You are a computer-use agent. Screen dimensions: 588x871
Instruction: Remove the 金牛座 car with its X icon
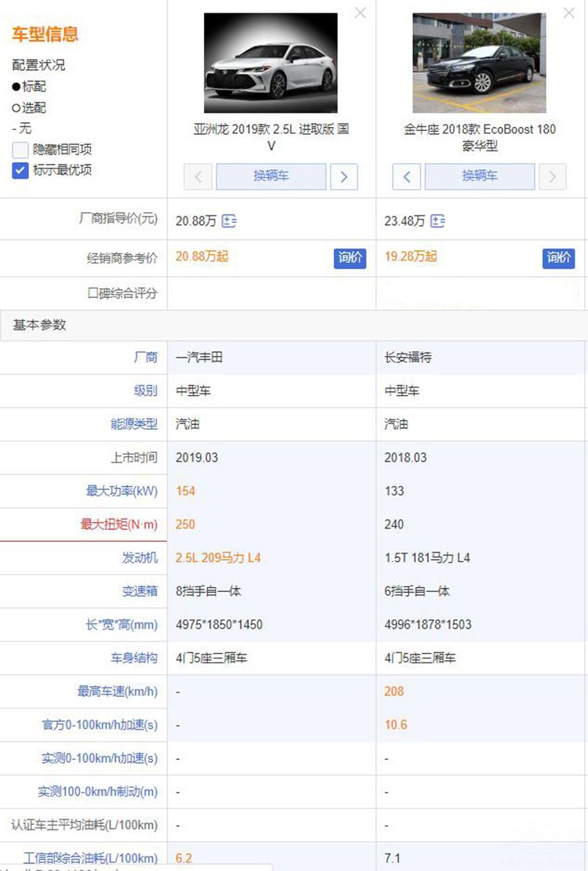click(569, 13)
